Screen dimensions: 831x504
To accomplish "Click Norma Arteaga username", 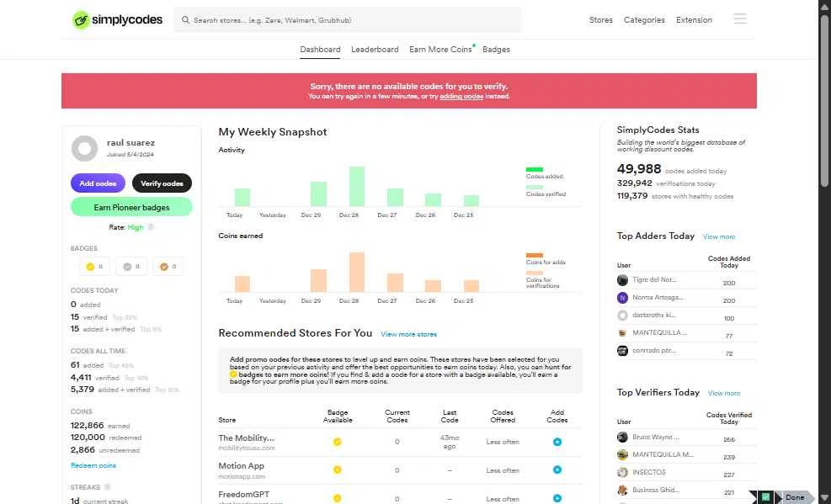I will coord(658,298).
